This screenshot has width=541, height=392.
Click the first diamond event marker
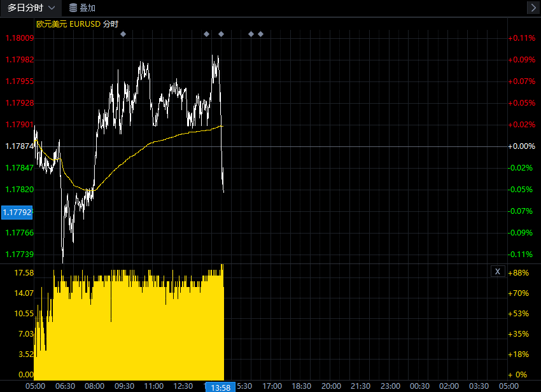click(123, 34)
